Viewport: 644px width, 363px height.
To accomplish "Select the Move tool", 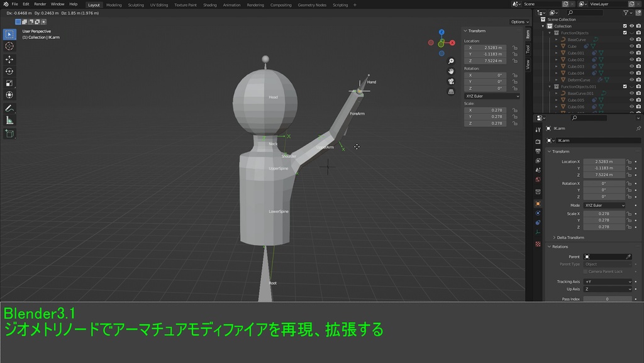I will (9, 60).
